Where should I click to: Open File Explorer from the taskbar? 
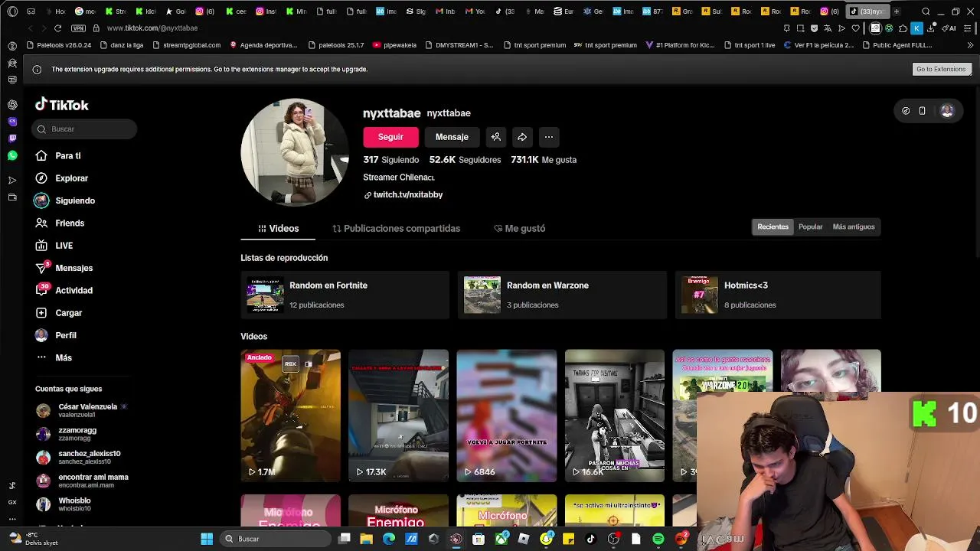tap(367, 539)
